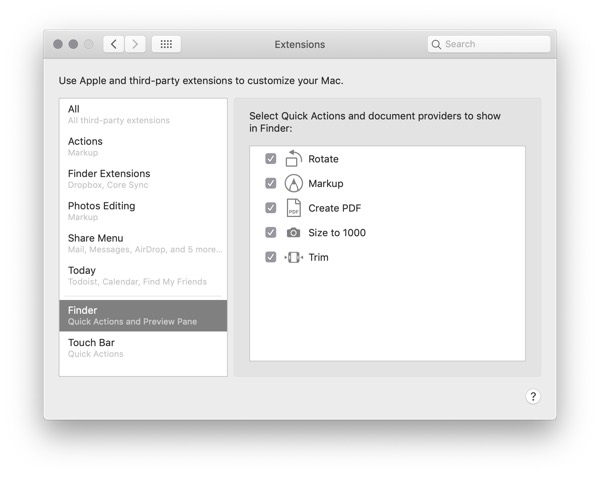Go forward with the right chevron

pyautogui.click(x=135, y=44)
